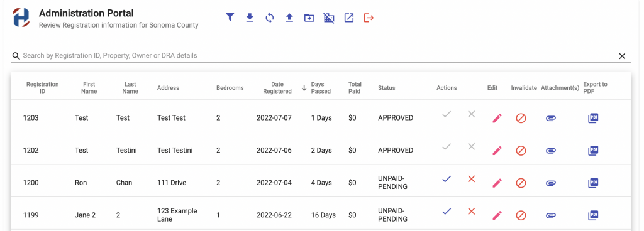Click the crossed-out grid icon
The height and width of the screenshot is (231, 644).
329,18
